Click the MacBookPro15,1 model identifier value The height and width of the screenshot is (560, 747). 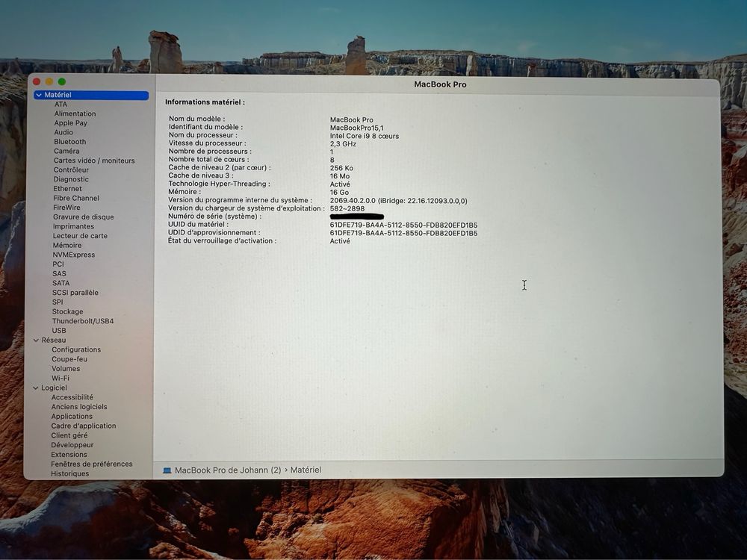(357, 128)
